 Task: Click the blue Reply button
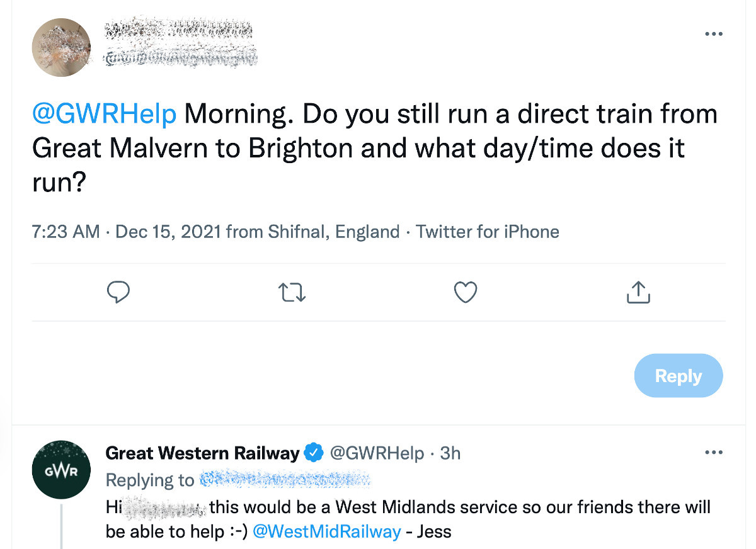tap(678, 376)
